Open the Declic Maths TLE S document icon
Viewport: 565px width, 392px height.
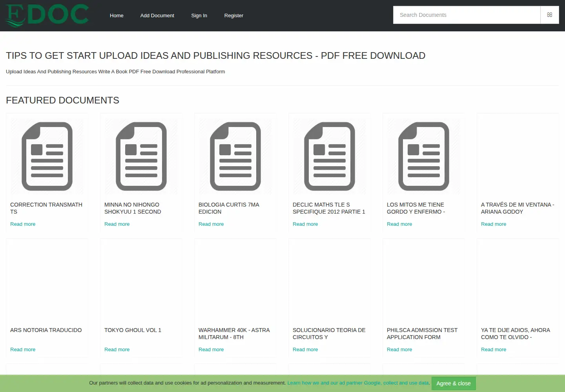[330, 156]
